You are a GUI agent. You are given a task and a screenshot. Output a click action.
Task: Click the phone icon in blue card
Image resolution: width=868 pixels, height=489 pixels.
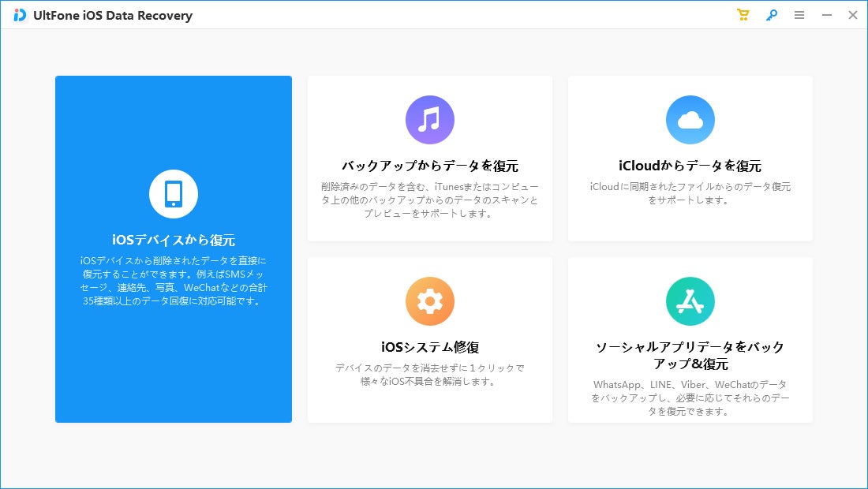tap(174, 194)
